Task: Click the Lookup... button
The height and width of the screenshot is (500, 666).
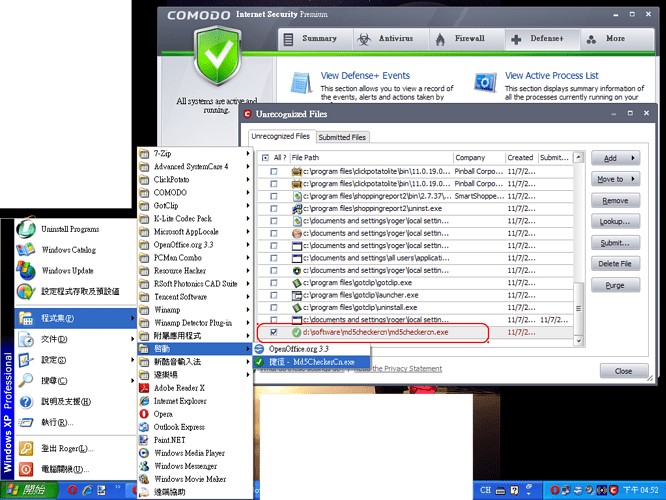Action: 615,221
